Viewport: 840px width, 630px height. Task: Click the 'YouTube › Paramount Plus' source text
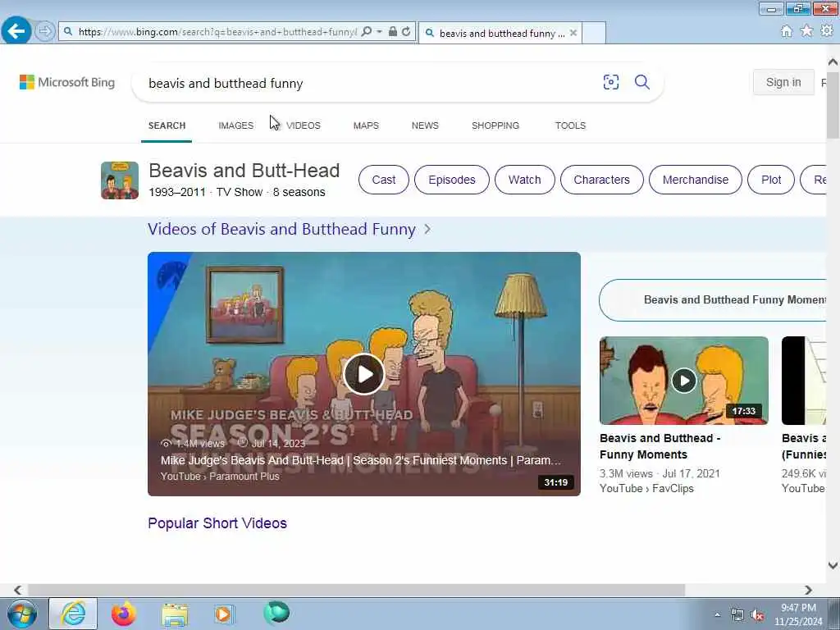[x=220, y=477]
